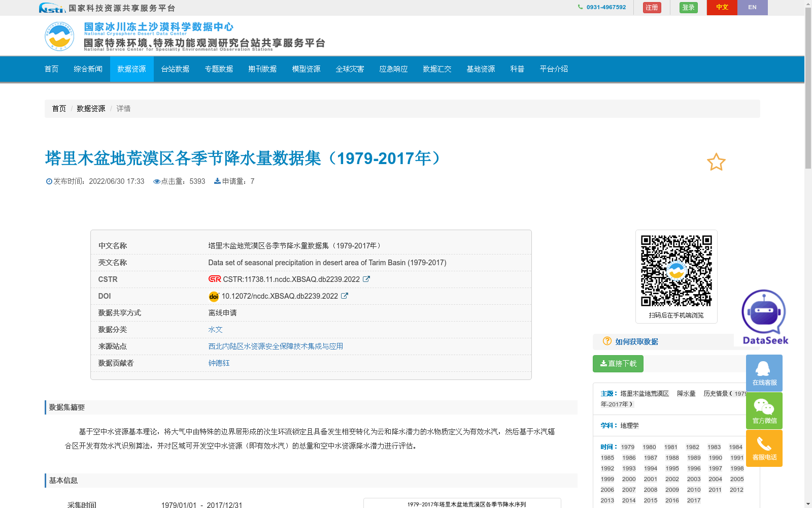Click the scrollbar down arrow
This screenshot has height=508, width=812.
(x=808, y=504)
